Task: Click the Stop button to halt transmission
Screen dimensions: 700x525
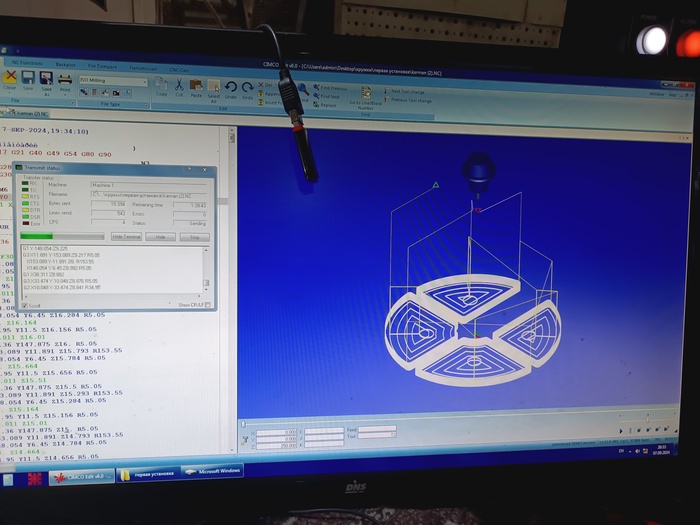Action: 195,238
